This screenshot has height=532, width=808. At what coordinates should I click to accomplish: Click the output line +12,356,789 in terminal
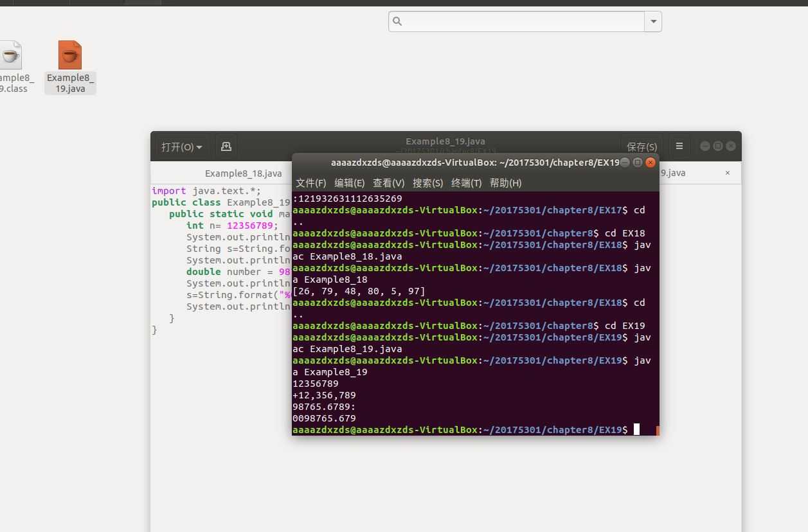[324, 395]
